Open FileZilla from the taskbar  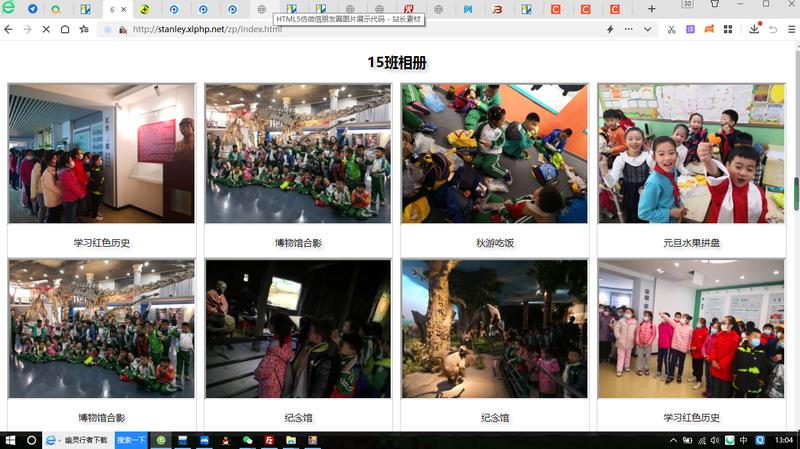pyautogui.click(x=269, y=440)
